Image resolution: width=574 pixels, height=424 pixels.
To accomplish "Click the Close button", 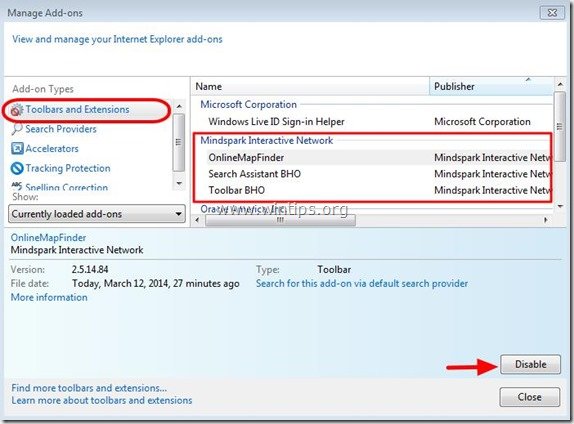I will 530,397.
